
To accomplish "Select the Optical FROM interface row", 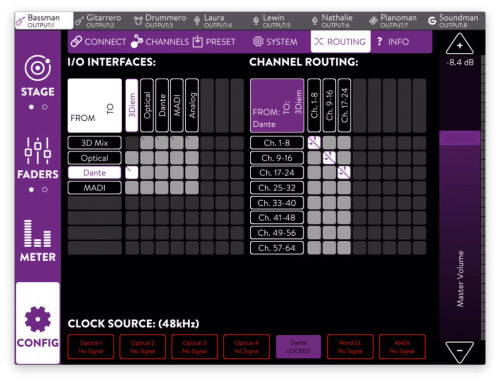I will (x=94, y=158).
